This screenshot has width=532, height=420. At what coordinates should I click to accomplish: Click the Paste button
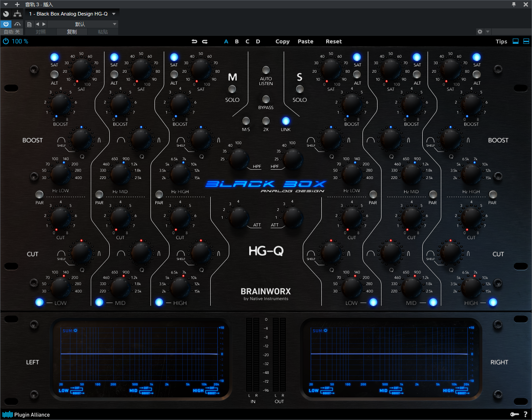click(x=305, y=42)
